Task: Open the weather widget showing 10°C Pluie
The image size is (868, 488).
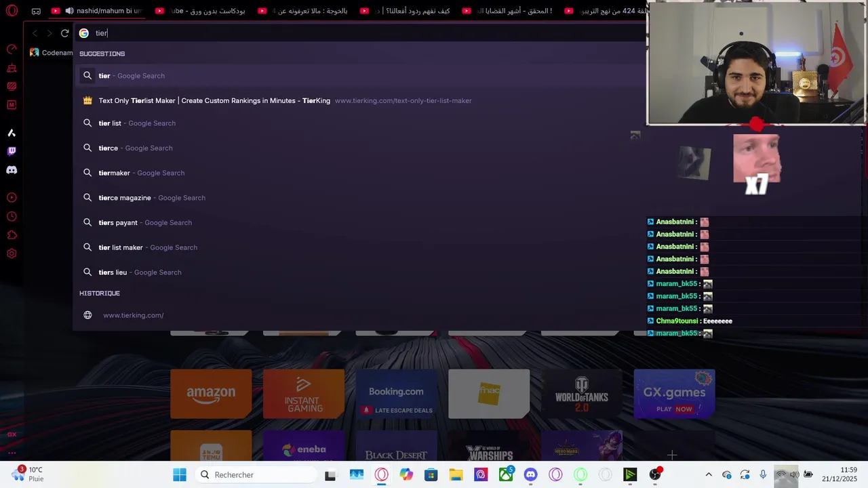Action: coord(28,474)
